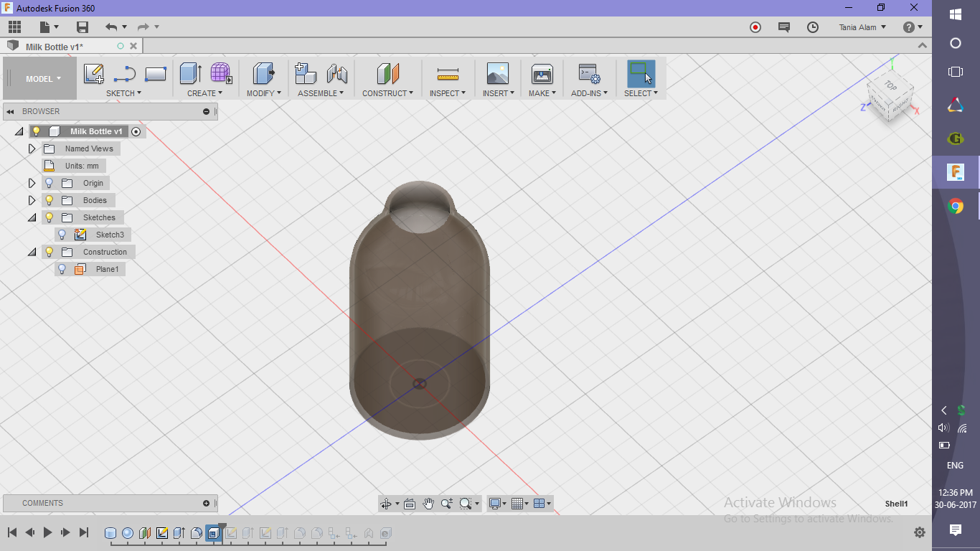
Task: Click the Select tool icon
Action: tap(641, 74)
